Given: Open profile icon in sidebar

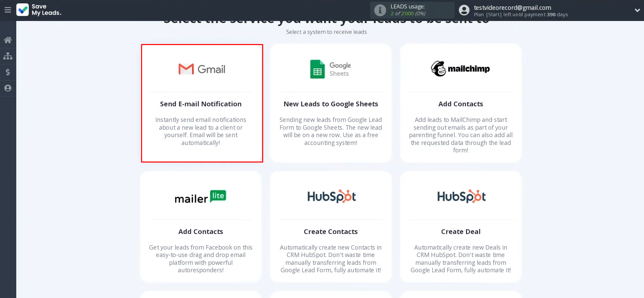Looking at the screenshot, I should [x=8, y=88].
